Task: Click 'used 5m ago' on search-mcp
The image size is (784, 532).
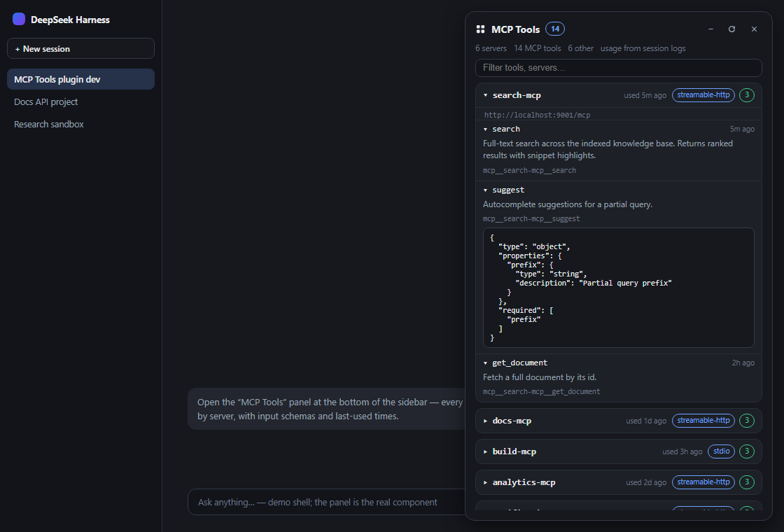Action: [x=645, y=95]
